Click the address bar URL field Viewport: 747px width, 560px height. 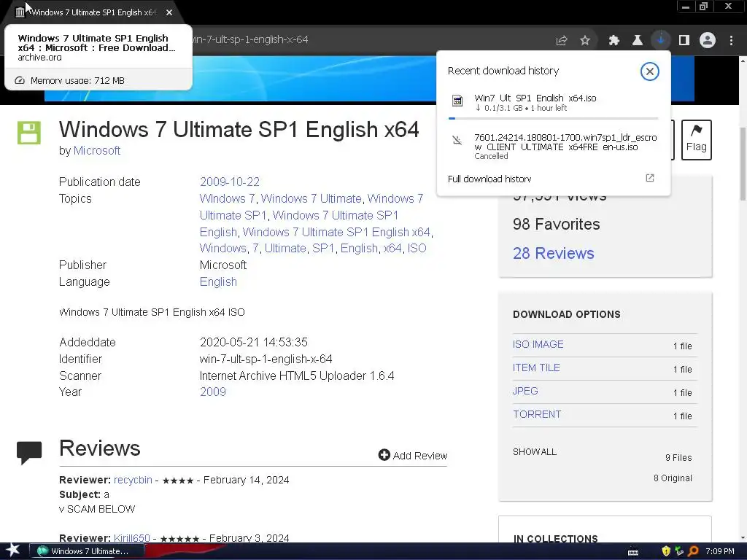pos(371,40)
